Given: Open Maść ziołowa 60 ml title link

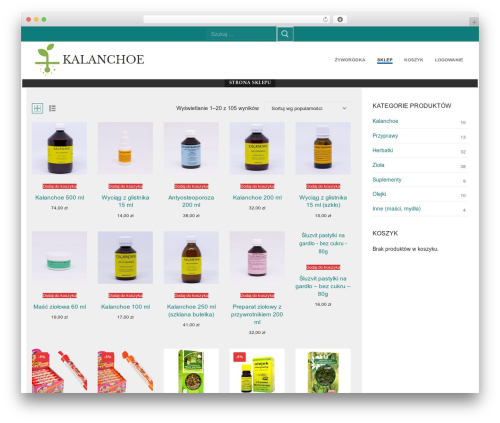Looking at the screenshot, I should 60,307.
